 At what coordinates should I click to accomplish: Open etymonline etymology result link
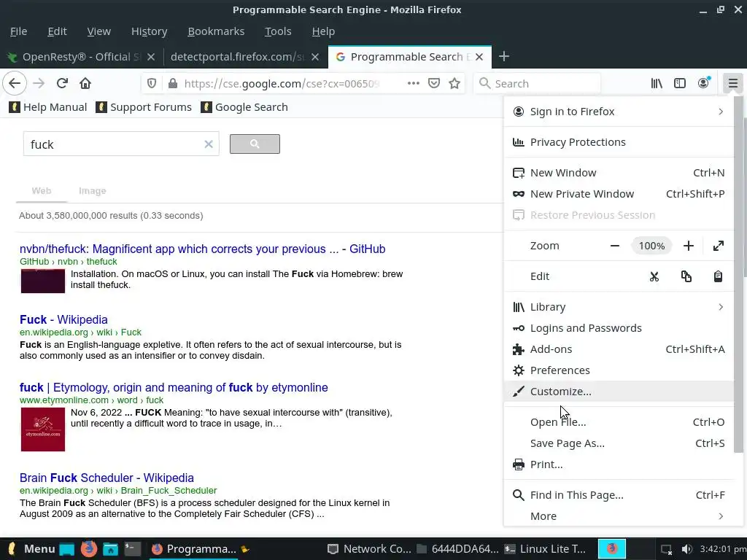coord(174,388)
